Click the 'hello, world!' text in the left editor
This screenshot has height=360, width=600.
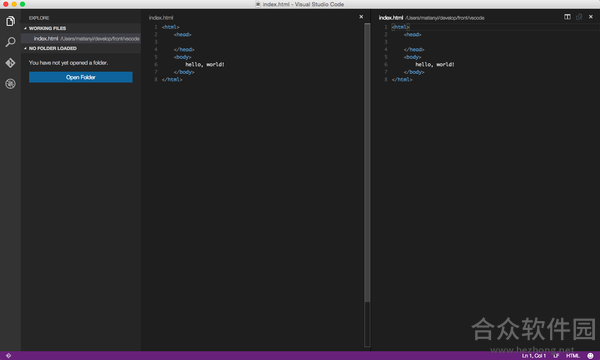click(205, 65)
